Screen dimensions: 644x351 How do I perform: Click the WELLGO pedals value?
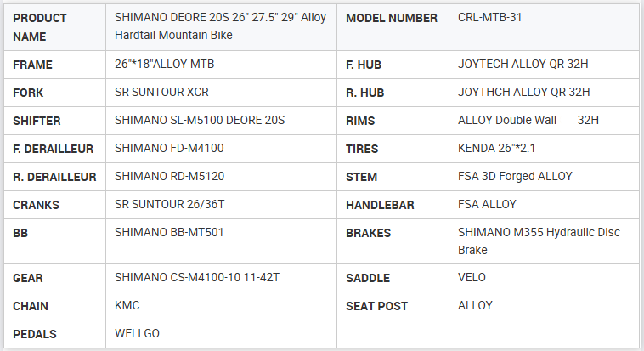138,333
